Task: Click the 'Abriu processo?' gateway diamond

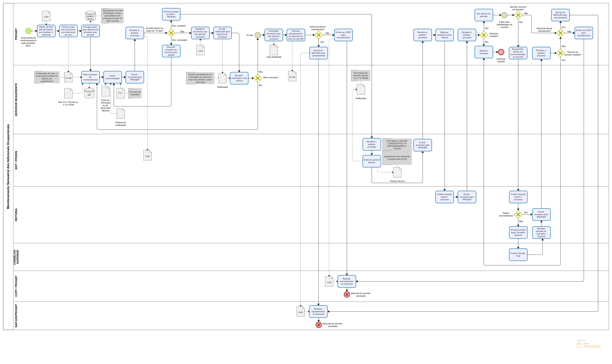Action: tap(258, 78)
